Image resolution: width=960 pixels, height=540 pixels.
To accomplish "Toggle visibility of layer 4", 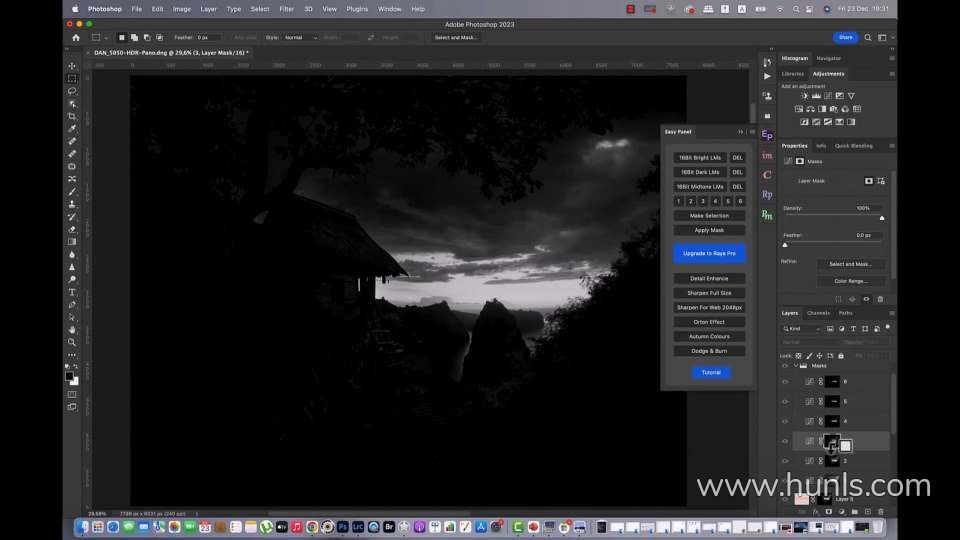I will tap(785, 421).
